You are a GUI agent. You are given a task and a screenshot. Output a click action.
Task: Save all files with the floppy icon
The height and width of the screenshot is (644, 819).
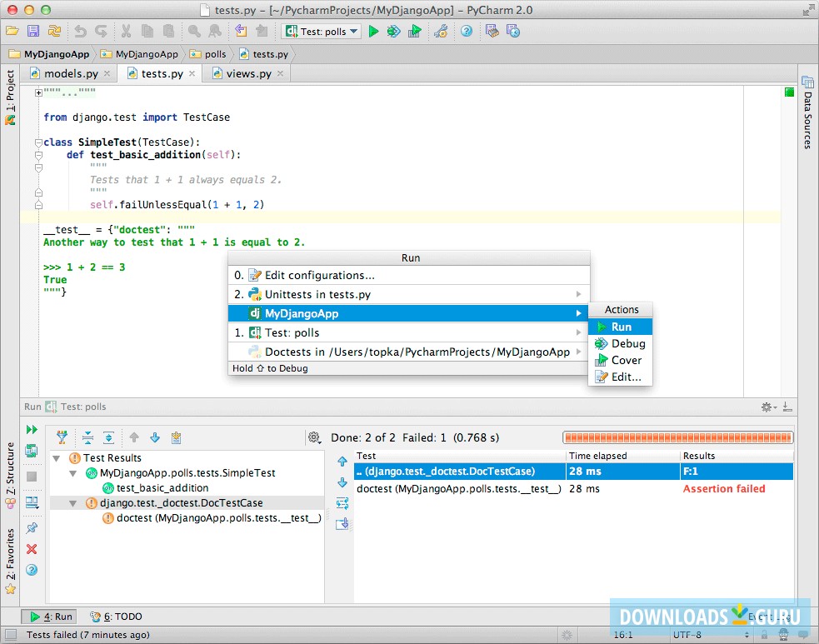tap(33, 32)
